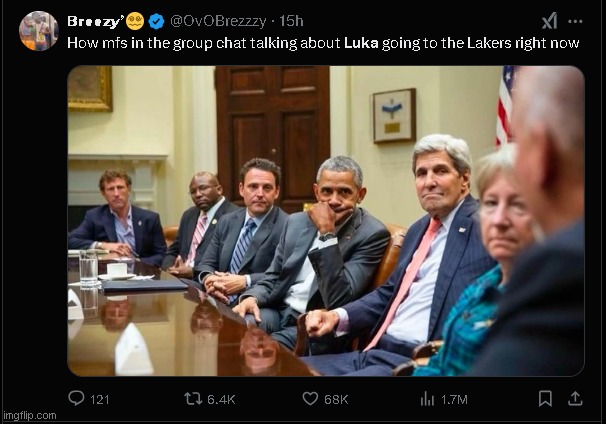Open the meeting room photo
This screenshot has height=424, width=606.
click(x=325, y=220)
